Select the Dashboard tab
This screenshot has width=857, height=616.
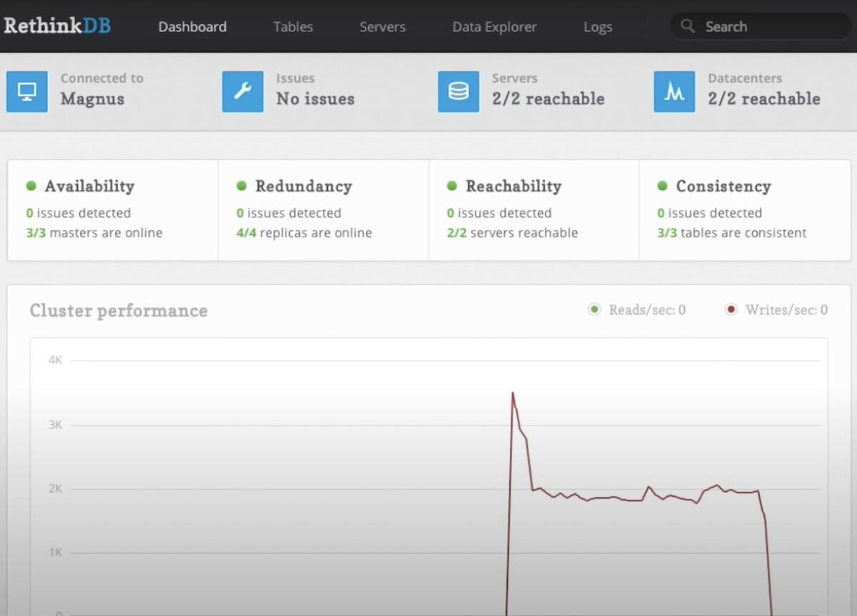(192, 27)
